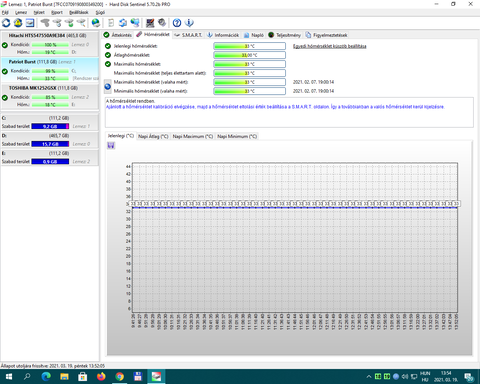Open Microsoft Store from the taskbar

point(82,377)
